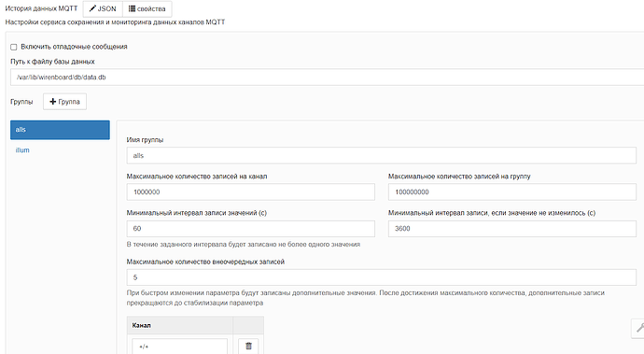Click the database file path field
This screenshot has width=644, height=354.
[x=327, y=78]
